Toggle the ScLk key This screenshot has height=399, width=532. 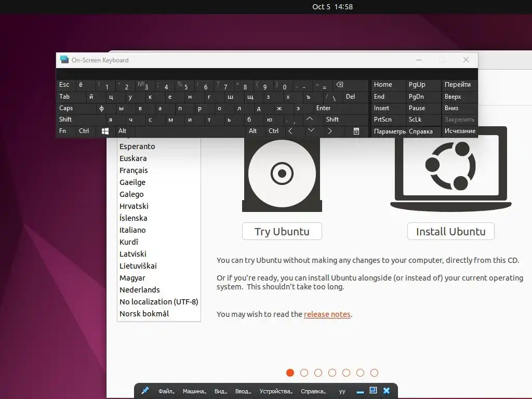423,119
